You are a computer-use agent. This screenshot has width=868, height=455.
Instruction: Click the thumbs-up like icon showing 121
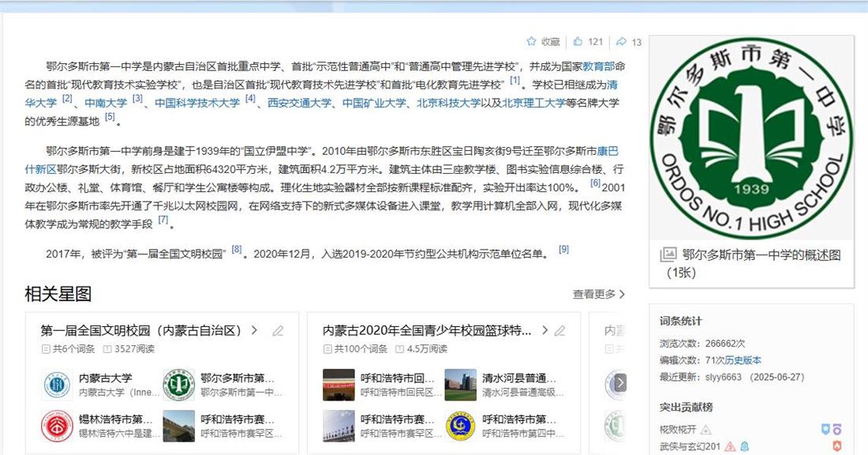(578, 42)
